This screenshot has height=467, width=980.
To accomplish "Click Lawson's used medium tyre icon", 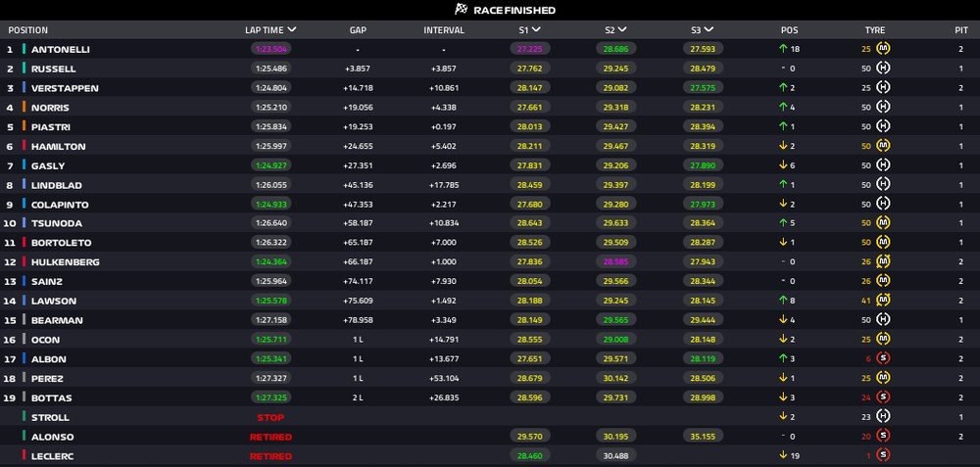I will click(x=883, y=301).
